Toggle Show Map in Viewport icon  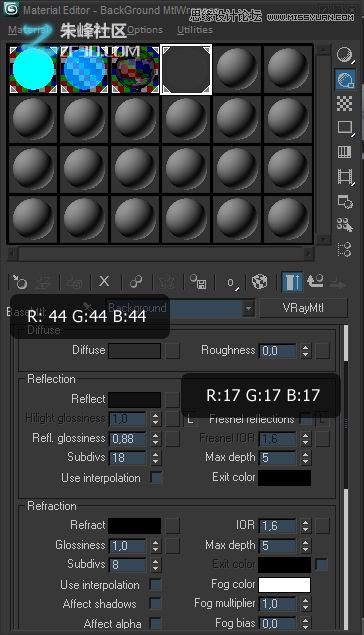(x=260, y=282)
